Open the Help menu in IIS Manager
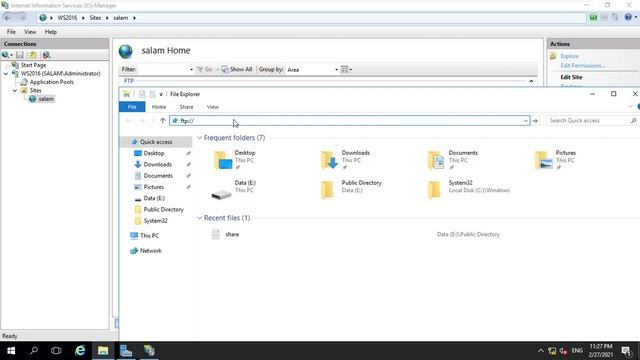 51,32
